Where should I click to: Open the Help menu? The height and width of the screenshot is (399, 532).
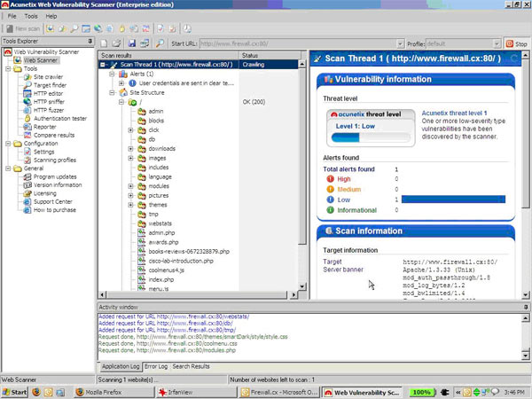[51, 16]
